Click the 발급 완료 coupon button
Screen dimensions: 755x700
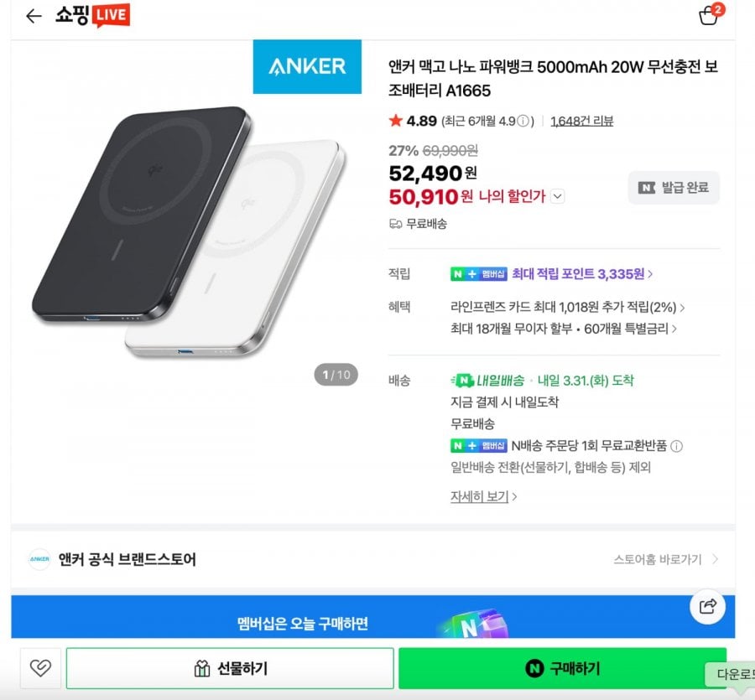point(674,188)
